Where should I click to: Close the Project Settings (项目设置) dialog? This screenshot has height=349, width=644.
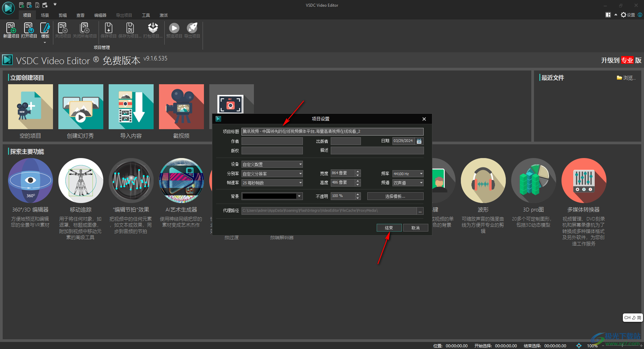tap(424, 119)
